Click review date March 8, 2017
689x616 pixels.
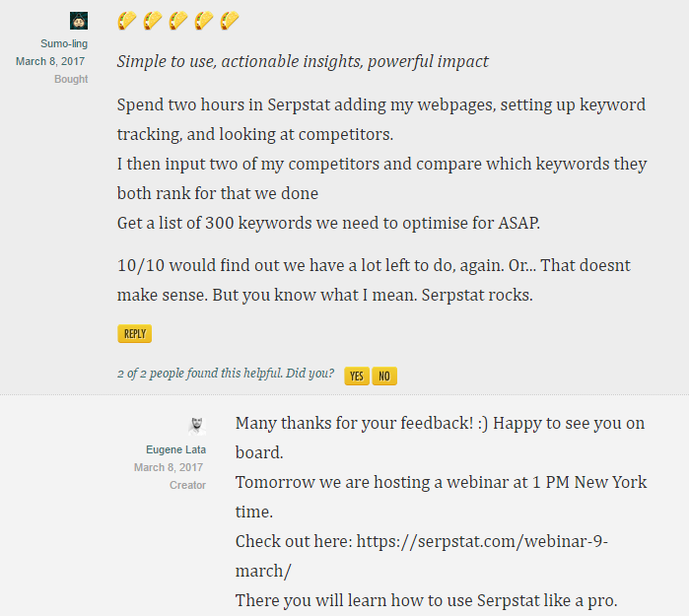pos(50,61)
